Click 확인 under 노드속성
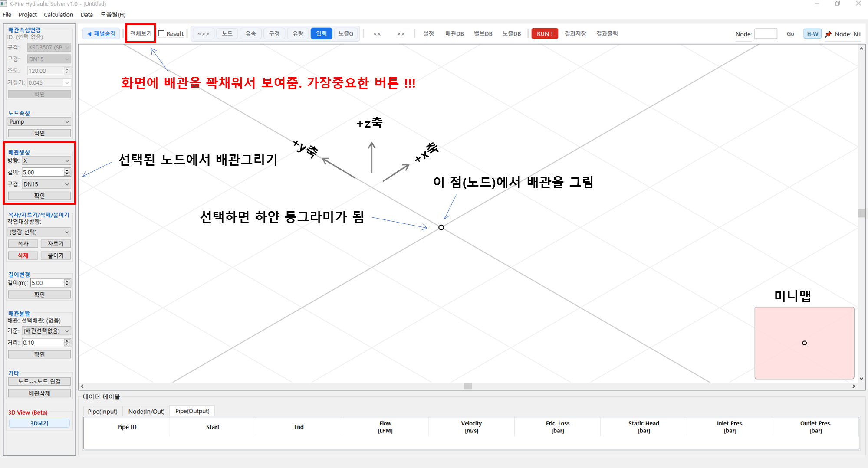The image size is (868, 468). coord(39,133)
